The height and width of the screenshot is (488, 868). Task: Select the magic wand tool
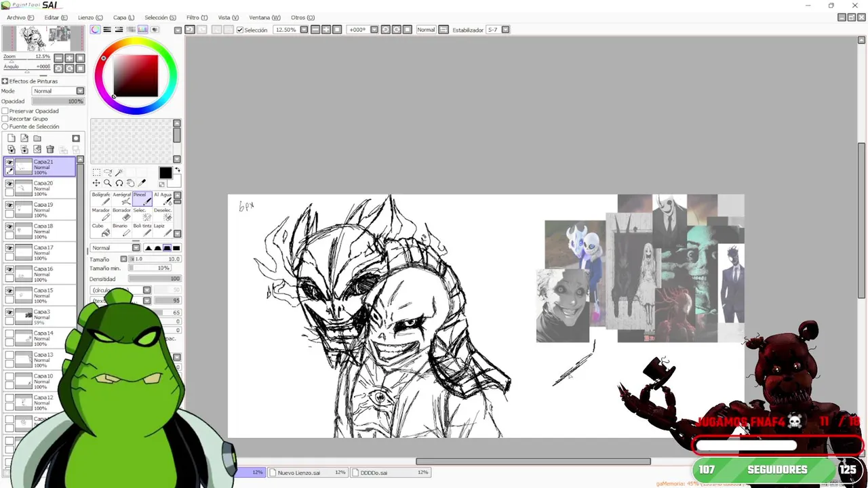click(119, 172)
